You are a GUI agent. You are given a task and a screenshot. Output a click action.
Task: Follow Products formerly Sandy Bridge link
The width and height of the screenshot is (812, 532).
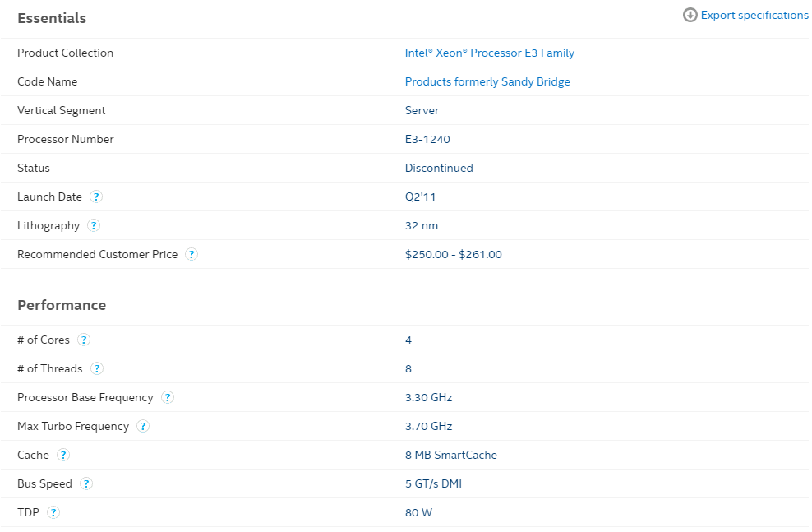[x=487, y=82]
